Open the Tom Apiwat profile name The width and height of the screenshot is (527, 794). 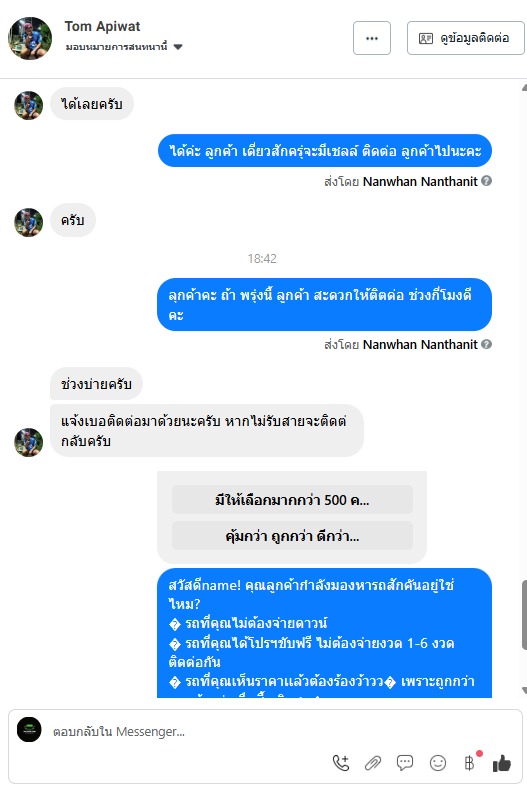102,26
